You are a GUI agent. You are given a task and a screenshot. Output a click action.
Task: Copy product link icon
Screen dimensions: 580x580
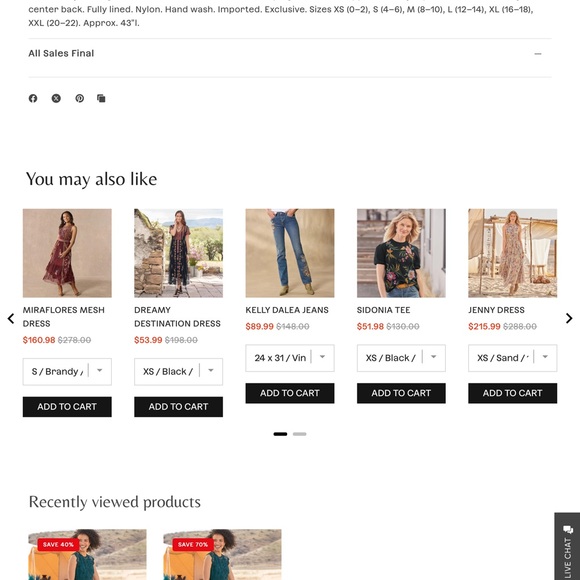[101, 98]
